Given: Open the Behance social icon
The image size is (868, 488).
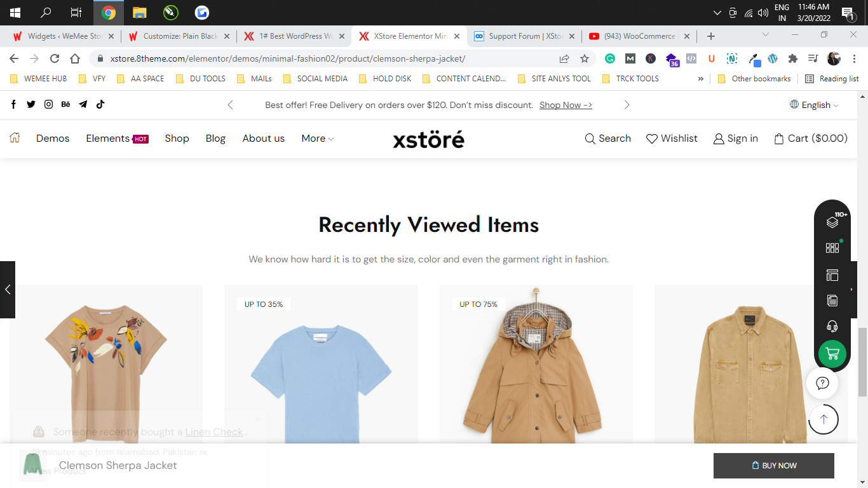Looking at the screenshot, I should point(65,105).
